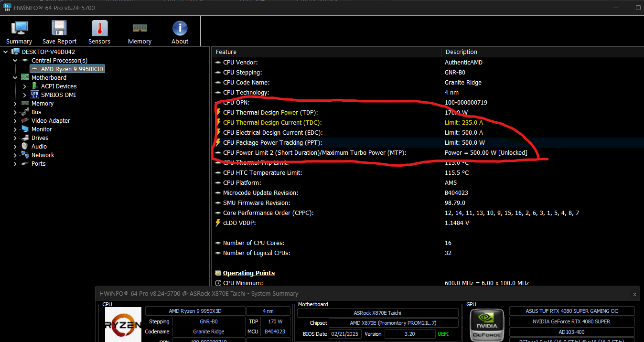Expand the Memory tree node
The width and height of the screenshot is (644, 342).
click(15, 103)
